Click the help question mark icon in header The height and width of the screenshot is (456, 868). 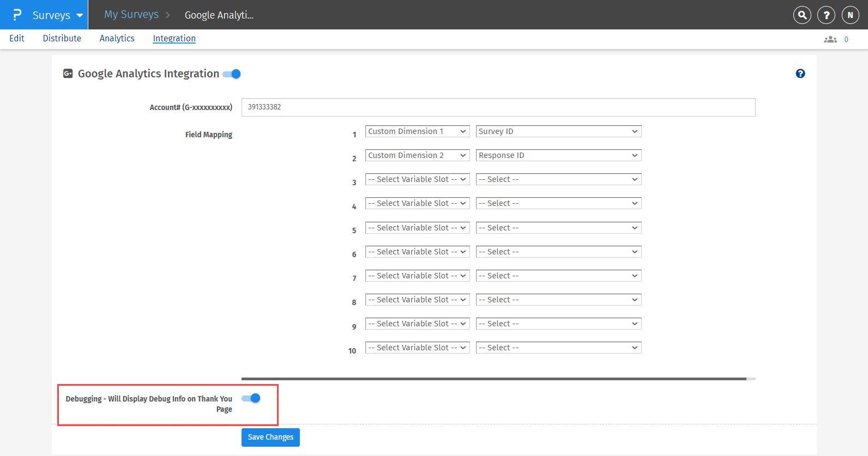pyautogui.click(x=826, y=15)
